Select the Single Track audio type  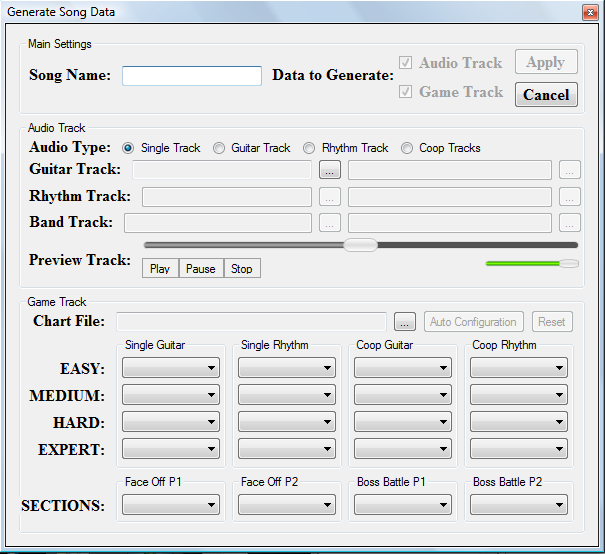pos(128,148)
